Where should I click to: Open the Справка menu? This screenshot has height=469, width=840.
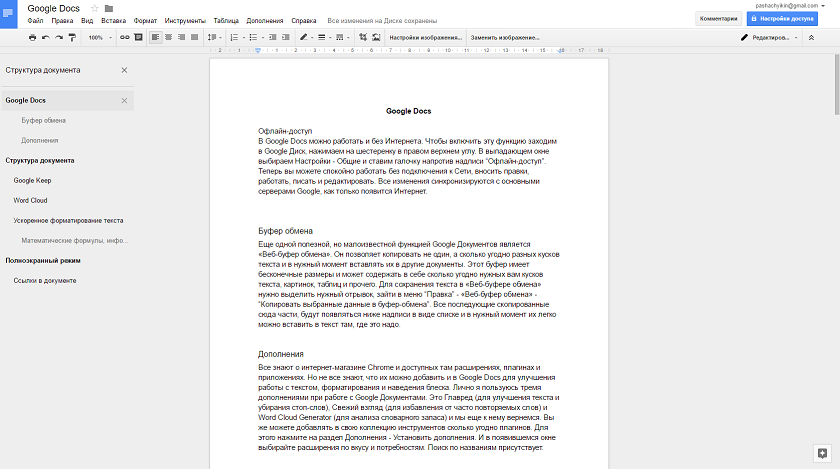[304, 21]
